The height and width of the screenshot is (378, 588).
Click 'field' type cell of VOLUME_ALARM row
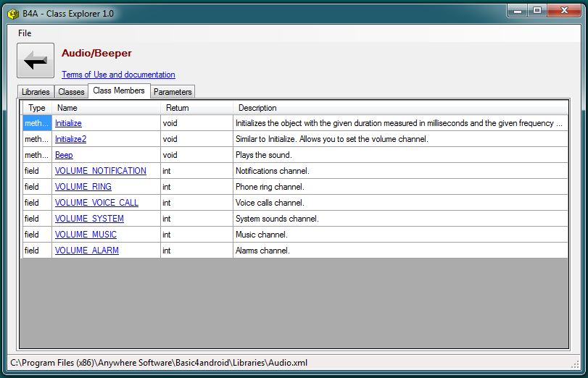(x=37, y=251)
